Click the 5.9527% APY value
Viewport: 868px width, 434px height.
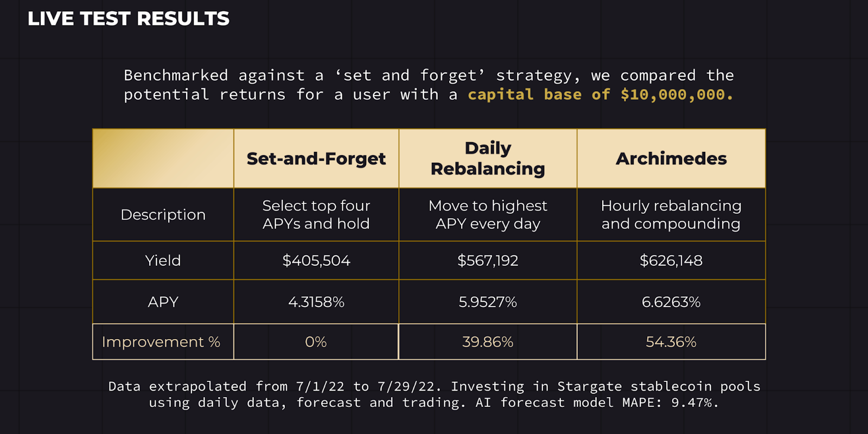[x=488, y=302]
